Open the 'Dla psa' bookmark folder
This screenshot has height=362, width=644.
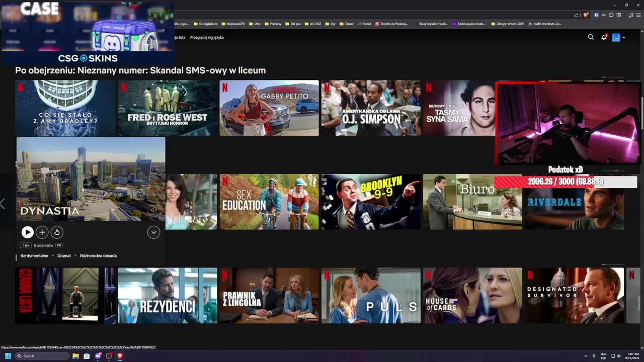click(293, 24)
